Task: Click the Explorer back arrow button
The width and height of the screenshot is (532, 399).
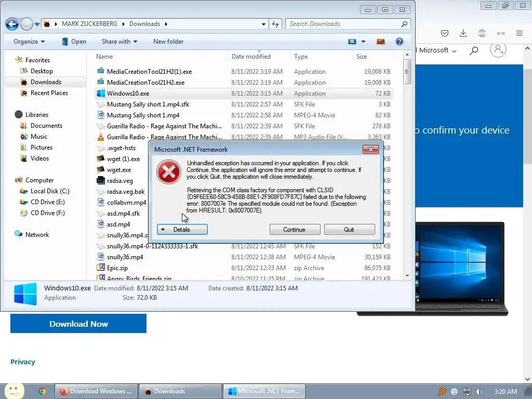Action: [12, 24]
